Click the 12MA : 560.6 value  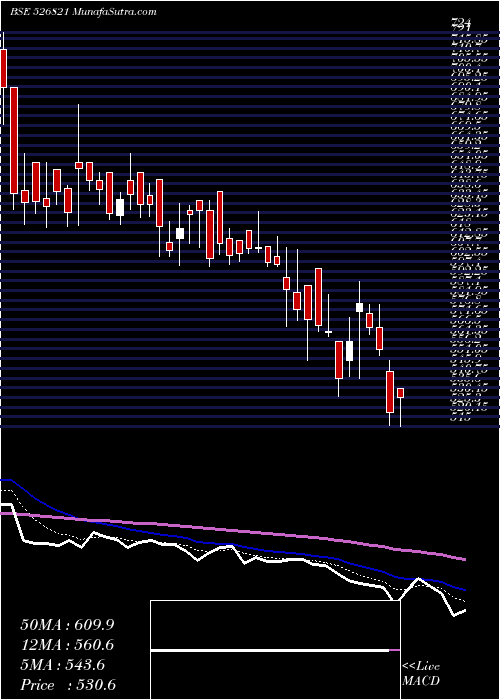pyautogui.click(x=67, y=645)
